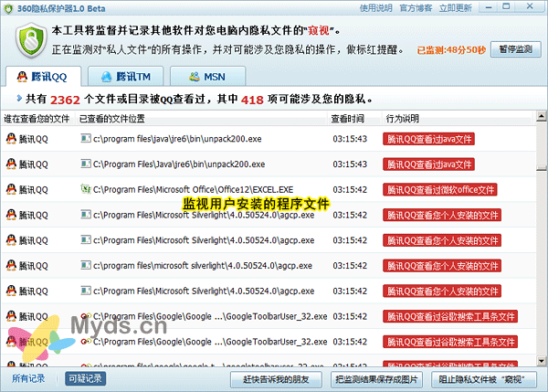The width and height of the screenshot is (548, 392).
Task: Click 赶快告诉我的朋友 button
Action: pyautogui.click(x=276, y=379)
